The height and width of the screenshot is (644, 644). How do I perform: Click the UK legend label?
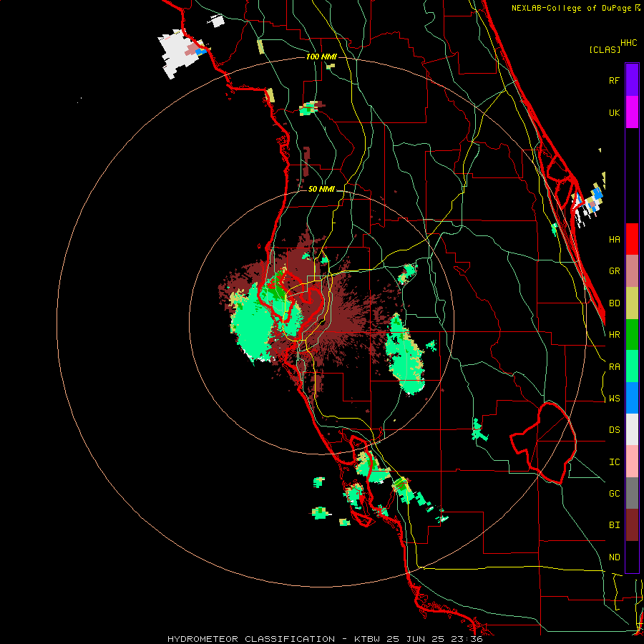[614, 112]
